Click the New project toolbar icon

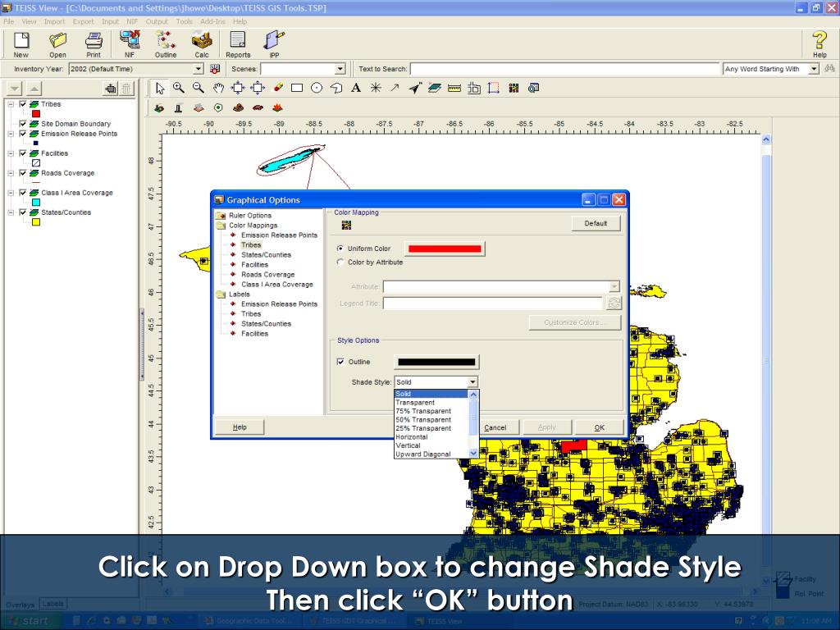pos(21,44)
